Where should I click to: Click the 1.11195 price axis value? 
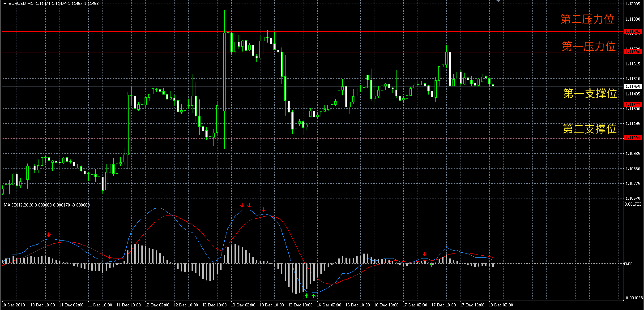click(x=633, y=123)
